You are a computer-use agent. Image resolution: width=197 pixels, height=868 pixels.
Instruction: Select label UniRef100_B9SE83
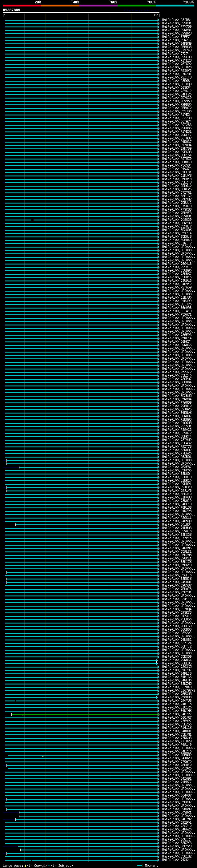[x=176, y=57]
